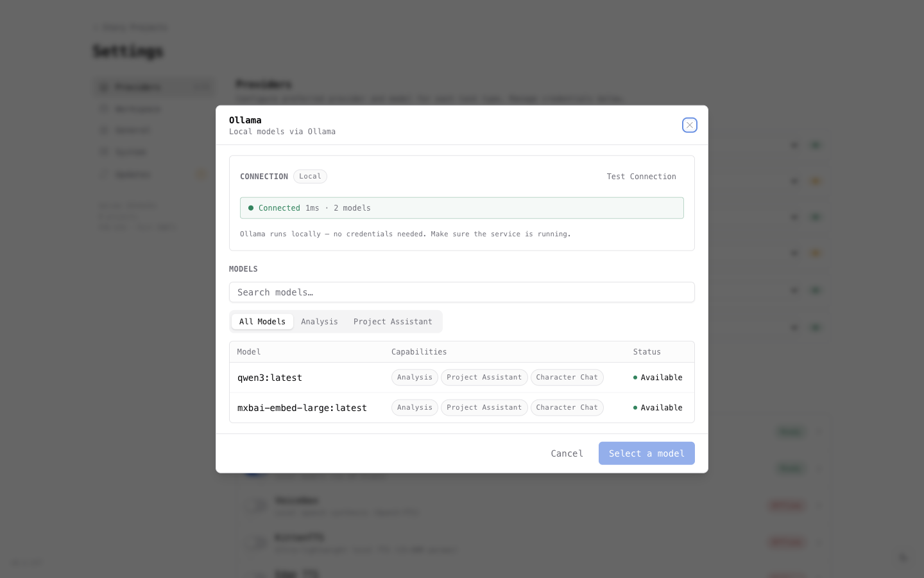Image resolution: width=924 pixels, height=578 pixels.
Task: Select the mxbai-embed-large:latest model row
Action: tap(302, 408)
